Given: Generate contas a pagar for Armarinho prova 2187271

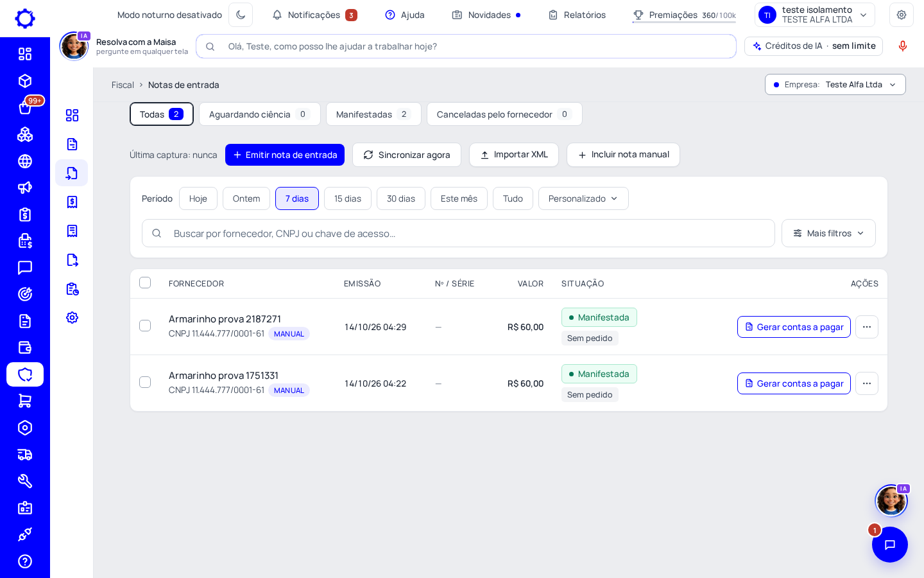Looking at the screenshot, I should 794,327.
